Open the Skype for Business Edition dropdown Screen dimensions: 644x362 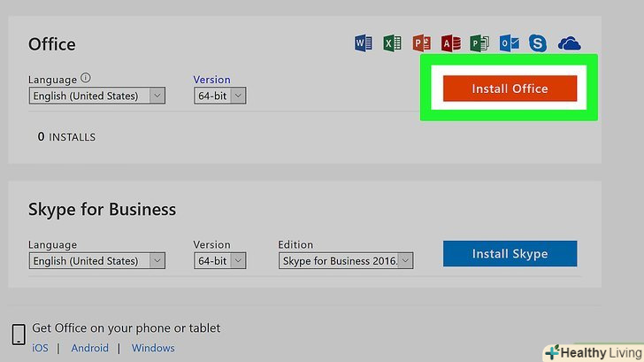click(346, 260)
